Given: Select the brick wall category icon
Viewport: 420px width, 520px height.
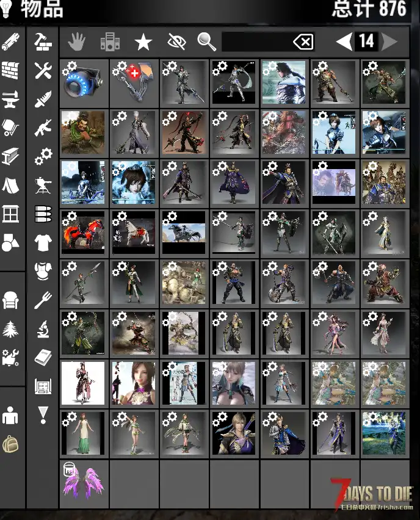Looking at the screenshot, I should (10, 70).
